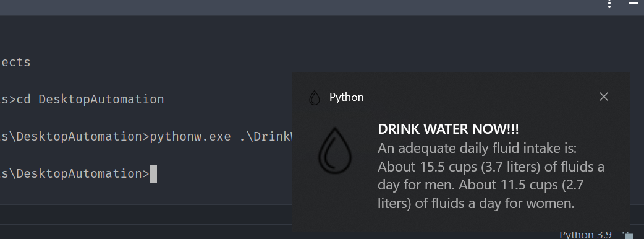Minimize the terminal panel with the dash icon
This screenshot has width=644, height=239.
click(x=633, y=3)
